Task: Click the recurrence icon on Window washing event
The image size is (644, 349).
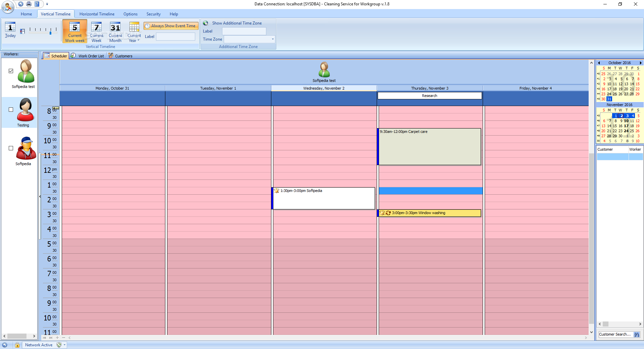Action: point(388,213)
